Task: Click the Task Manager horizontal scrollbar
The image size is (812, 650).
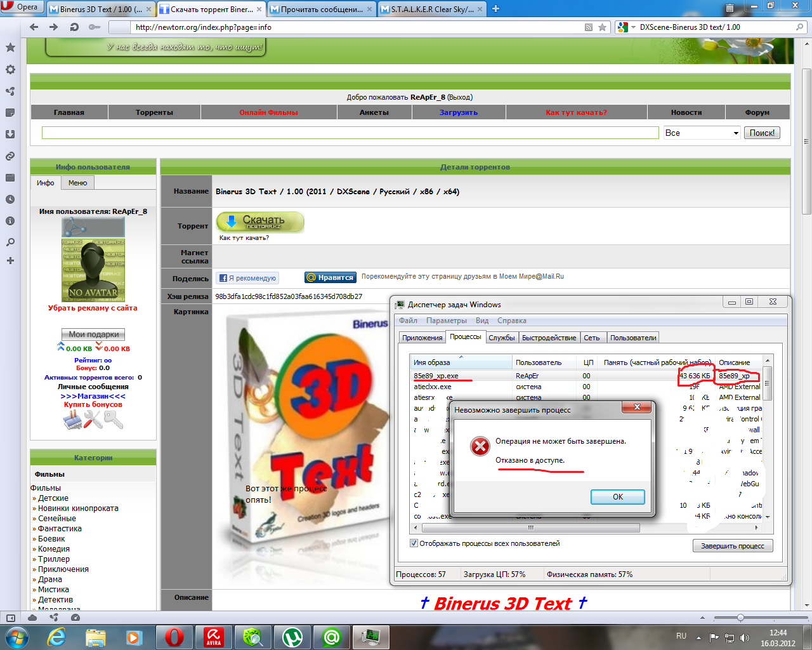Action: click(x=531, y=527)
